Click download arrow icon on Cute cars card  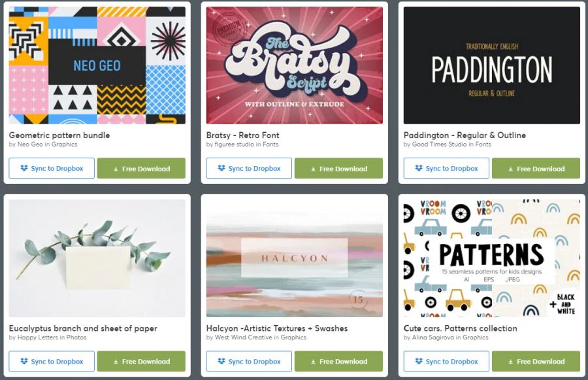pyautogui.click(x=510, y=362)
